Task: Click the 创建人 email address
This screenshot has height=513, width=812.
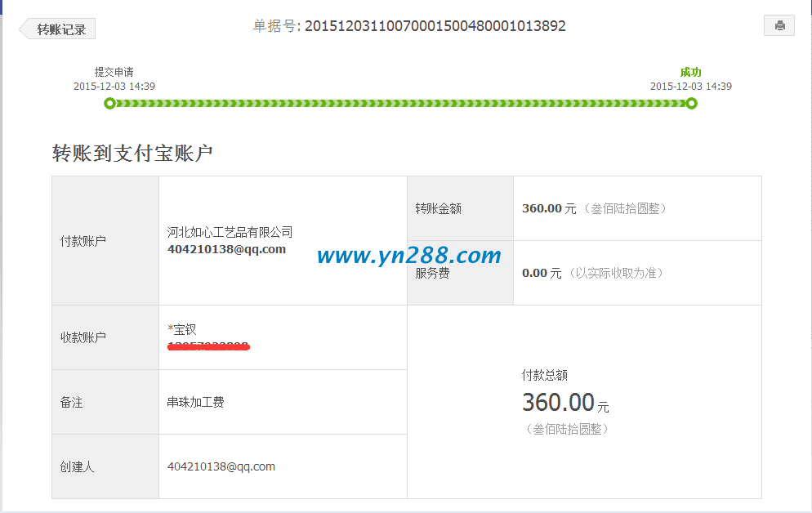Action: pos(221,466)
